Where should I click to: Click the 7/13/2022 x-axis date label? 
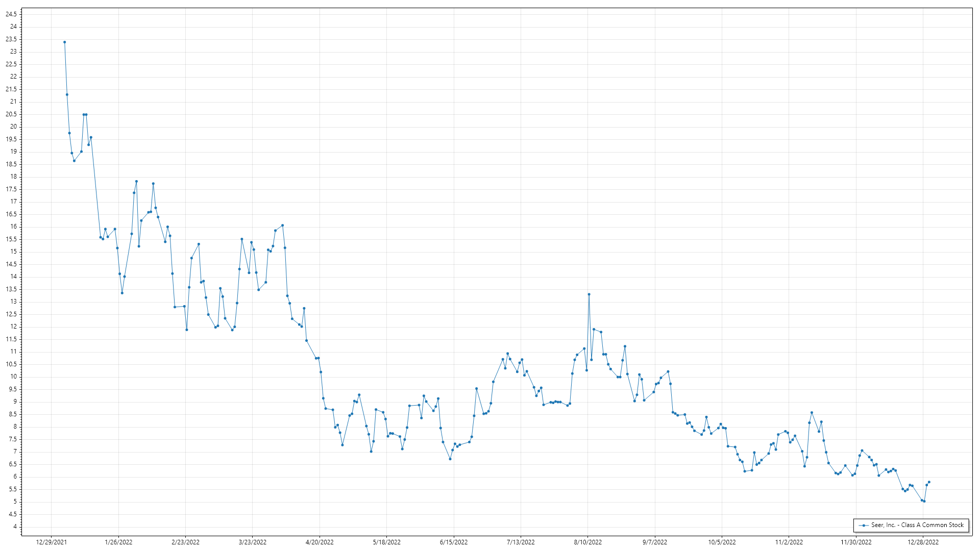pyautogui.click(x=521, y=542)
